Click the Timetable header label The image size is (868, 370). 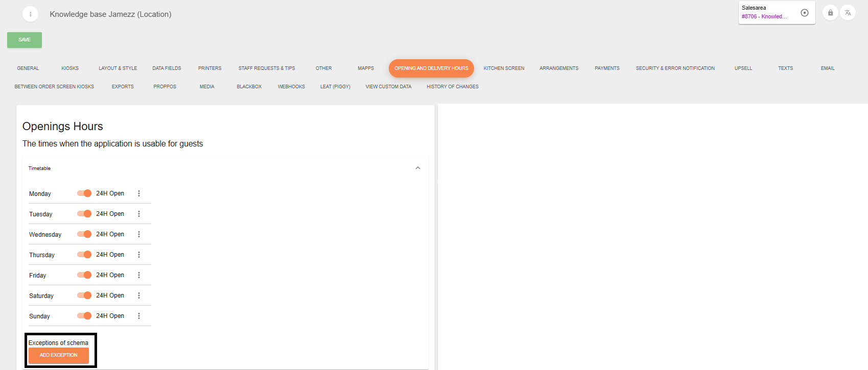pos(39,168)
